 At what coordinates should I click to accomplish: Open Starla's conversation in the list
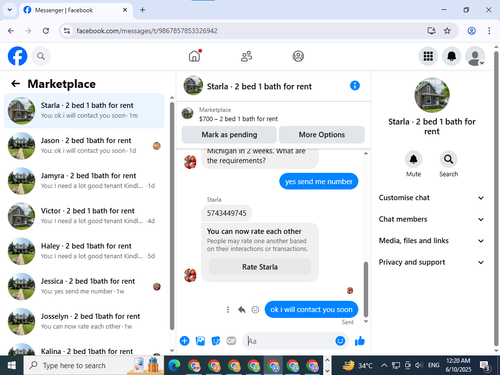click(84, 110)
